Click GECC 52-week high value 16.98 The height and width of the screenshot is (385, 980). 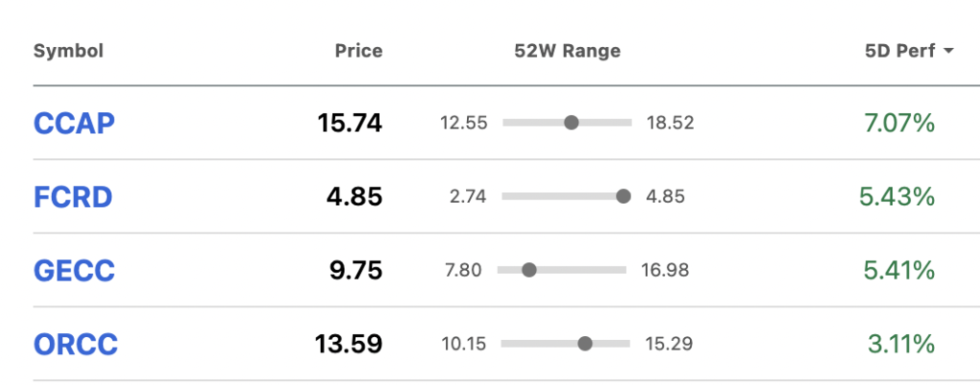point(665,271)
